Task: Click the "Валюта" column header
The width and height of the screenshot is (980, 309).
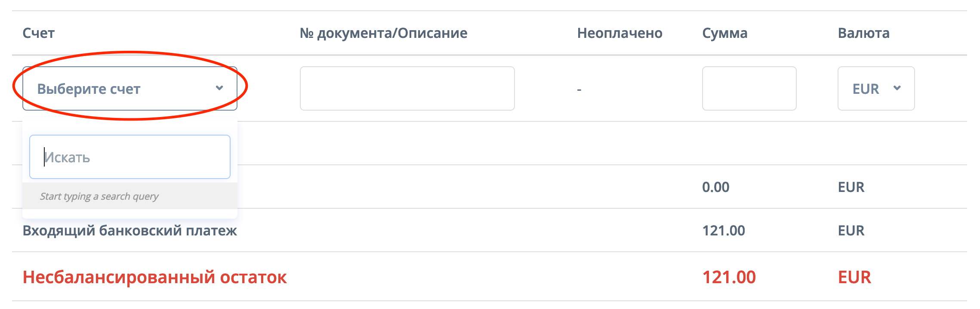Action: (x=863, y=33)
